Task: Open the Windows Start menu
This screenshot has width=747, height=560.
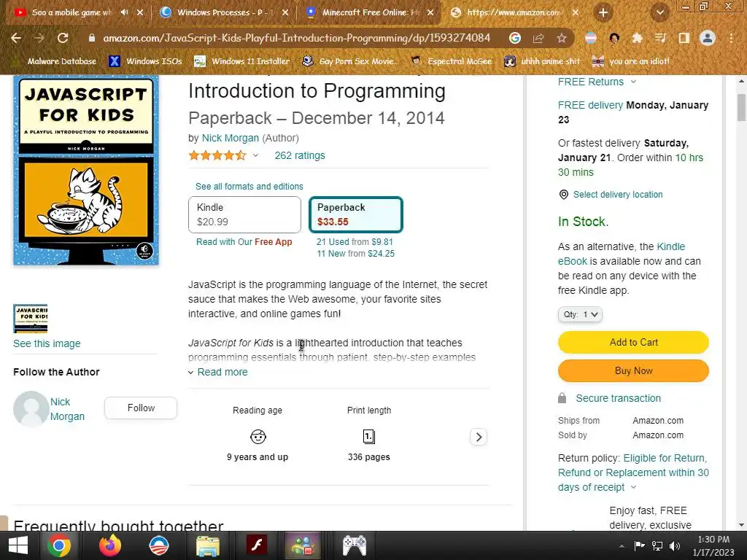Action: [x=18, y=545]
